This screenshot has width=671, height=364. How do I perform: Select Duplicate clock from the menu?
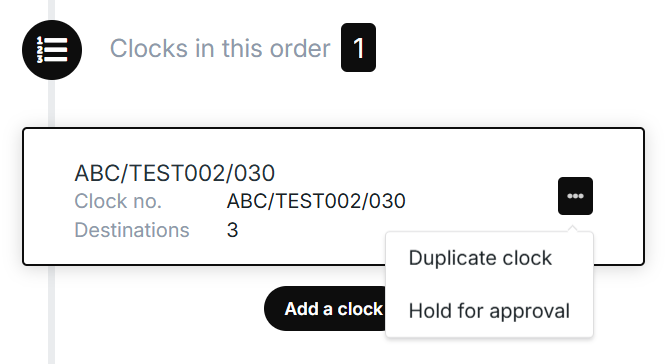[x=480, y=258]
